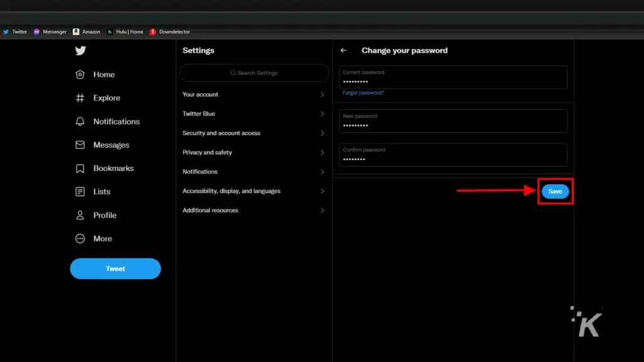Click the Explore hashtag icon
644x362 pixels.
[80, 97]
